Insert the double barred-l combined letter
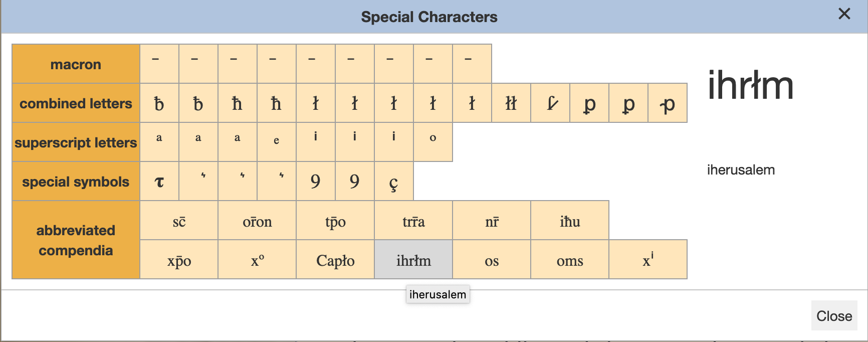This screenshot has width=868, height=342. tap(511, 103)
